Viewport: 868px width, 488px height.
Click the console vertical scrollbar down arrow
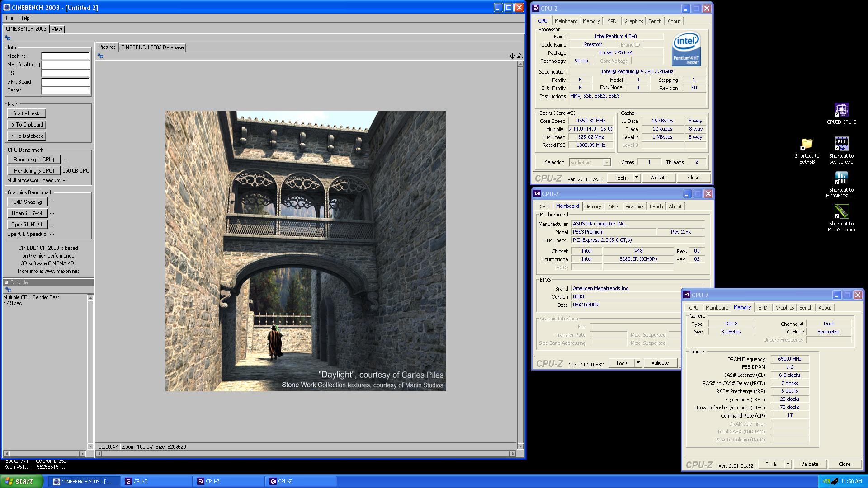(90, 446)
